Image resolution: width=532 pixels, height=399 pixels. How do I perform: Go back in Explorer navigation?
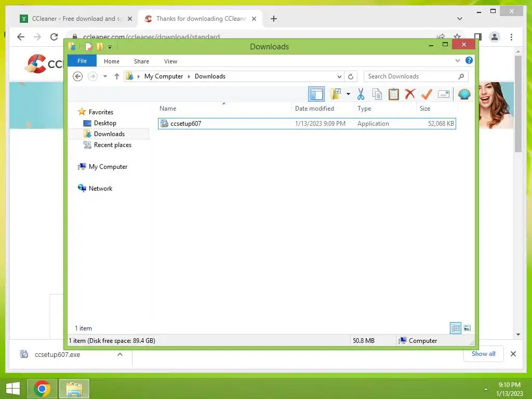tap(78, 76)
